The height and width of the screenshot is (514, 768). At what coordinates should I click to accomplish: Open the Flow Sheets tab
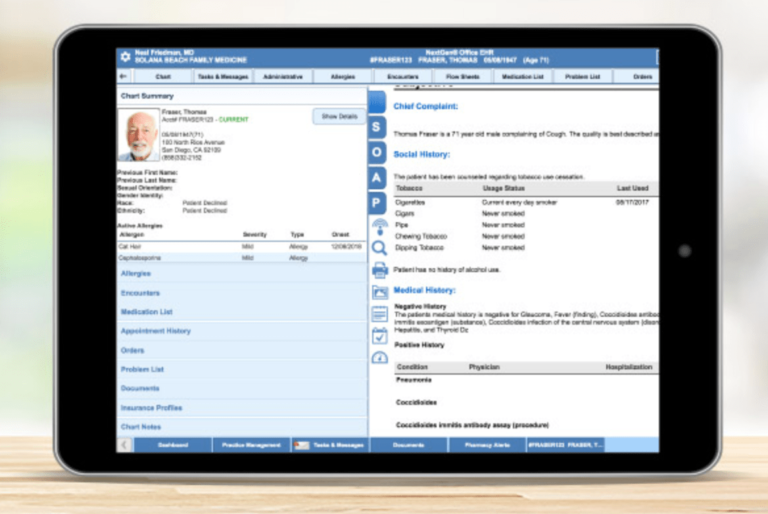click(462, 76)
